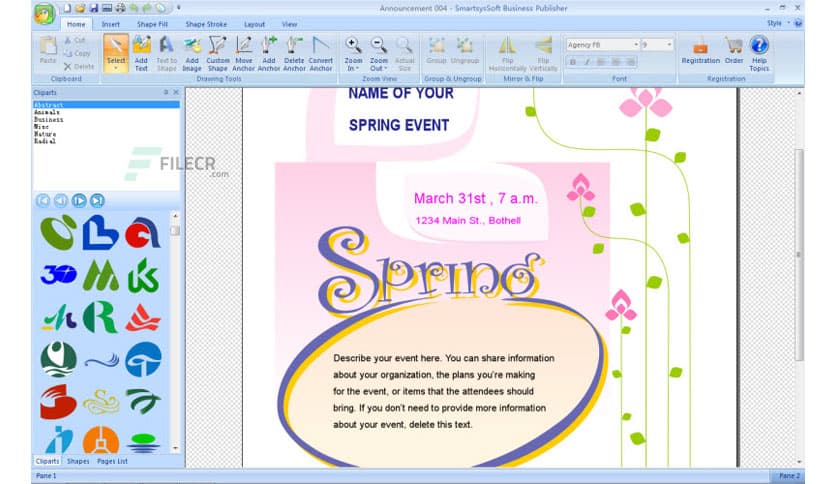
Task: Pick the Custom Shape tool
Action: [218, 53]
